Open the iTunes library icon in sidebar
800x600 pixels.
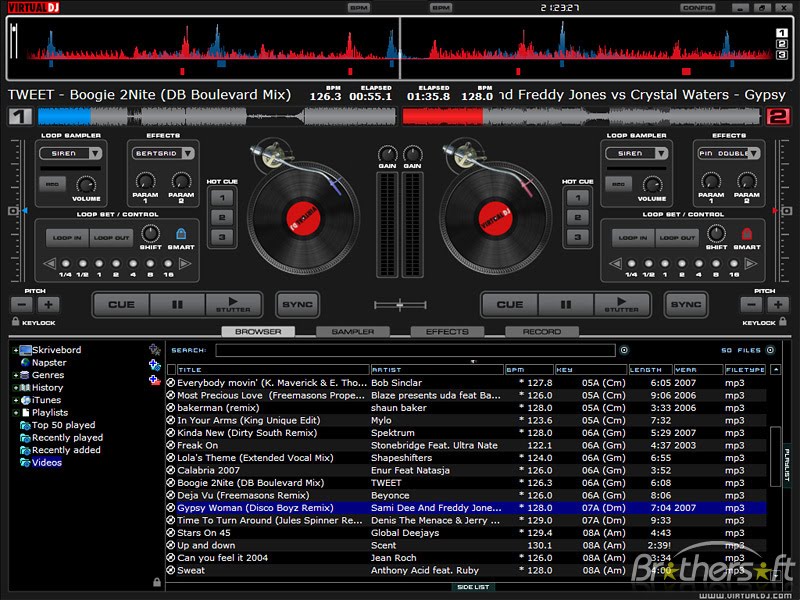pyautogui.click(x=25, y=400)
